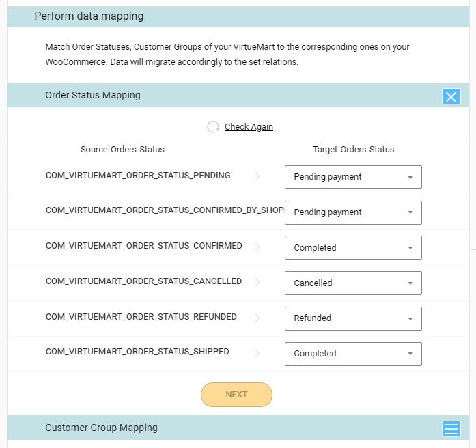Click the arrow chevron next to STATUS_REFUNDED

[257, 318]
